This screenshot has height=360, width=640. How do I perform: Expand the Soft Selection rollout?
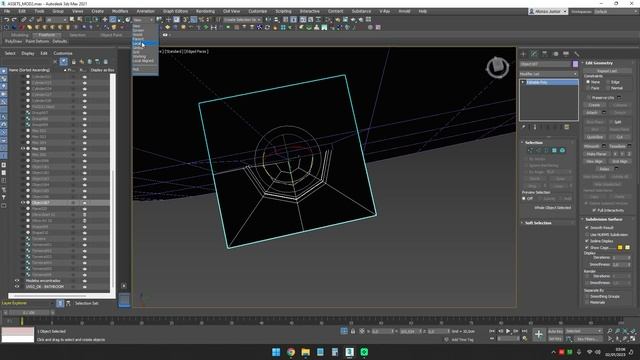pos(538,223)
